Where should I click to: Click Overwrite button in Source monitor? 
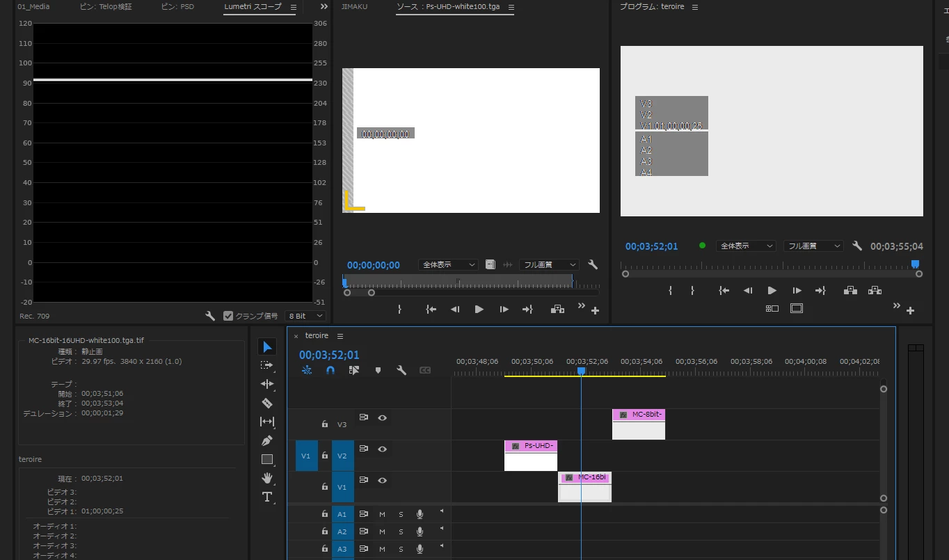[557, 310]
